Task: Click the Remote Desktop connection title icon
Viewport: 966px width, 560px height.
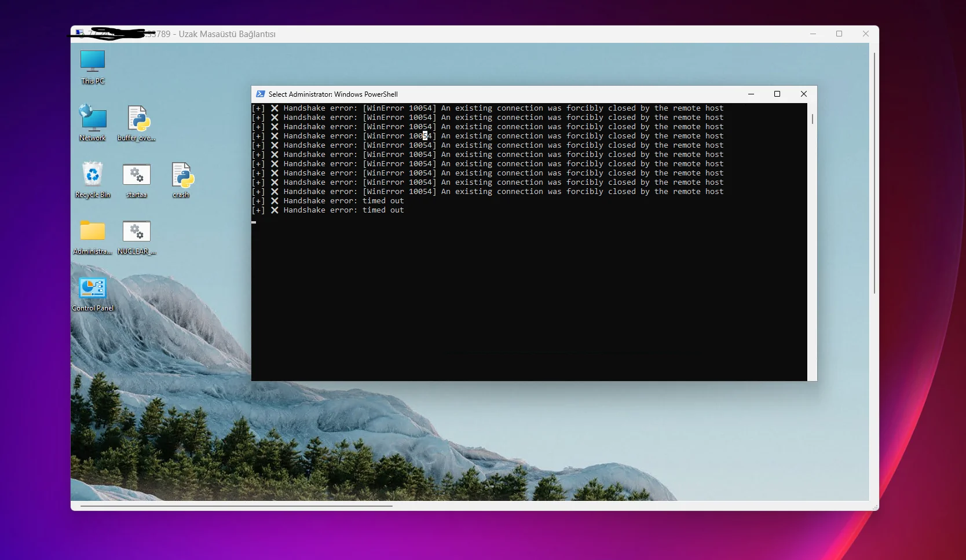Action: click(x=80, y=34)
